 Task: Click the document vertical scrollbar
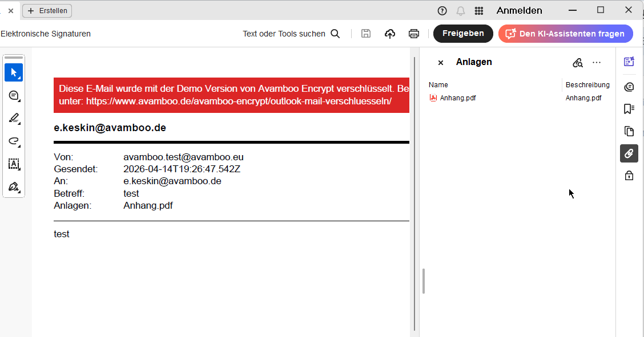pyautogui.click(x=414, y=193)
